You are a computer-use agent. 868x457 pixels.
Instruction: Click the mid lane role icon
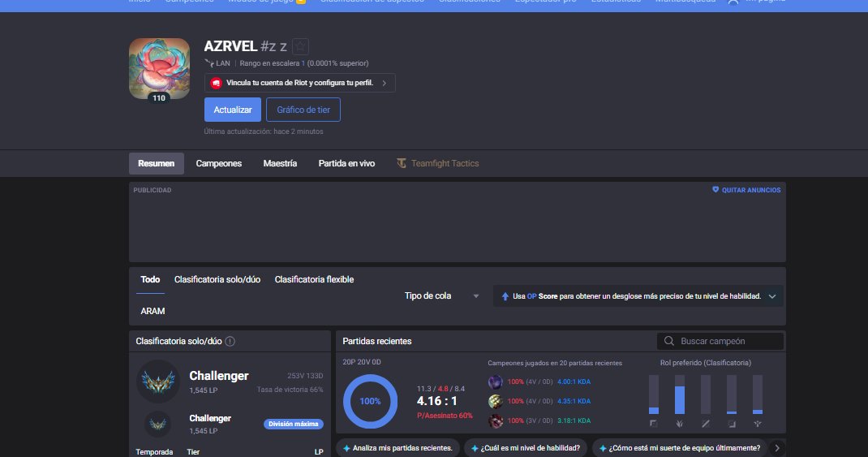pyautogui.click(x=705, y=424)
